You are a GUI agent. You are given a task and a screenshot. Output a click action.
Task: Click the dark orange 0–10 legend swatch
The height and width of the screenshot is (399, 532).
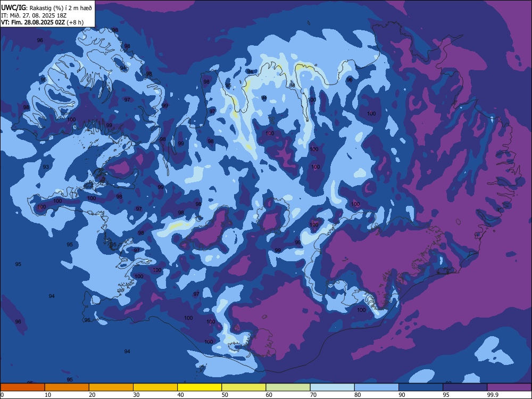point(23,387)
